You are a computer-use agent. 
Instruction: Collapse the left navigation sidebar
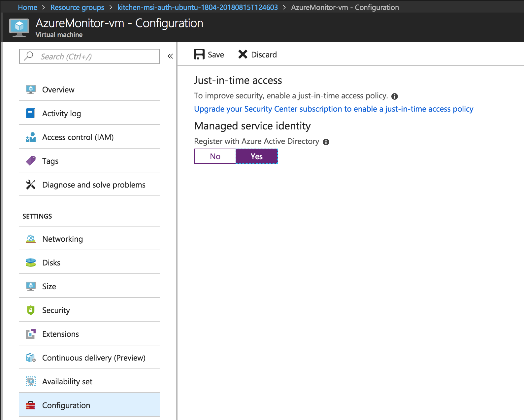pyautogui.click(x=170, y=56)
